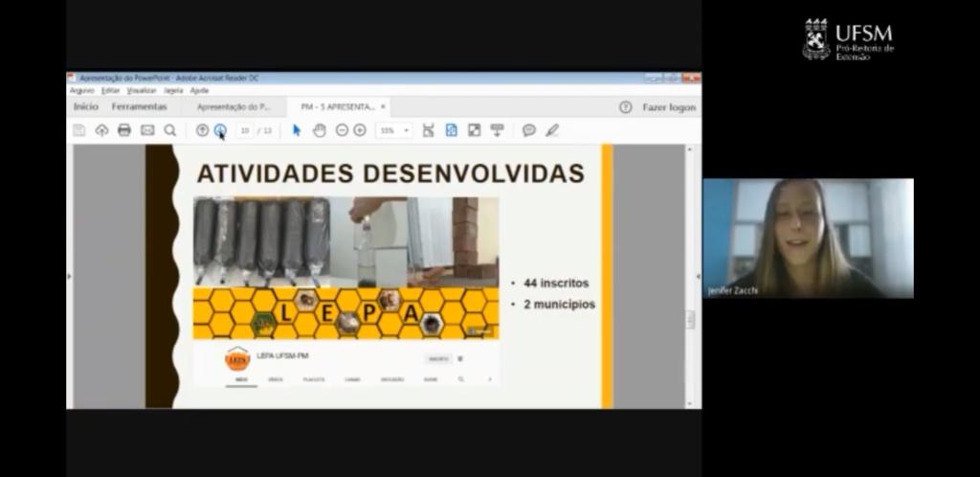Click the page number input field
The height and width of the screenshot is (477, 980).
pos(245,130)
